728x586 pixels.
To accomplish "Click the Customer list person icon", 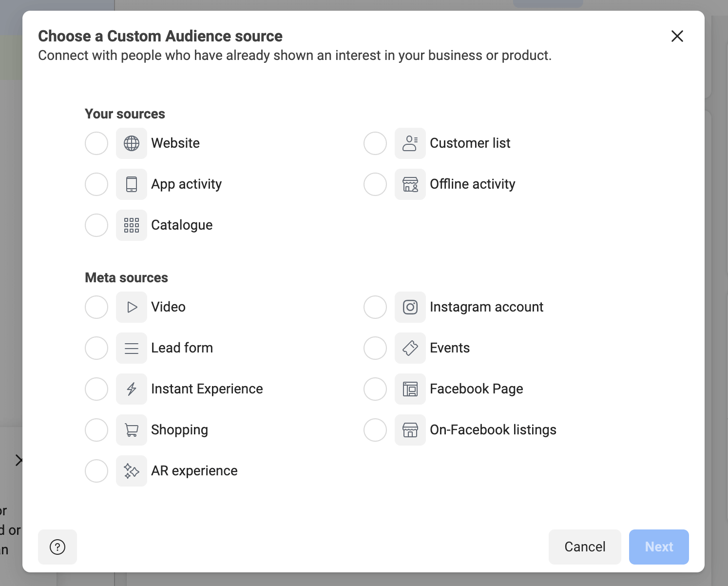I will pyautogui.click(x=410, y=143).
